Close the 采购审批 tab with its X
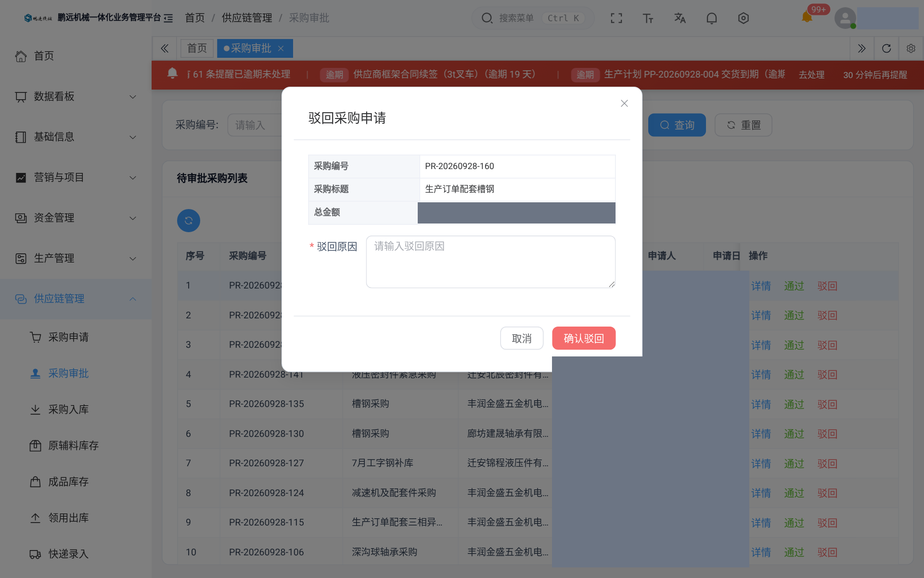Screen dimensions: 924x578 pyautogui.click(x=281, y=48)
